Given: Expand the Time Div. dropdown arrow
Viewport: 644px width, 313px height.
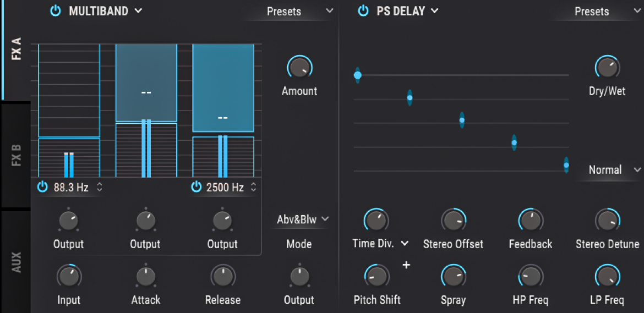Looking at the screenshot, I should 405,243.
